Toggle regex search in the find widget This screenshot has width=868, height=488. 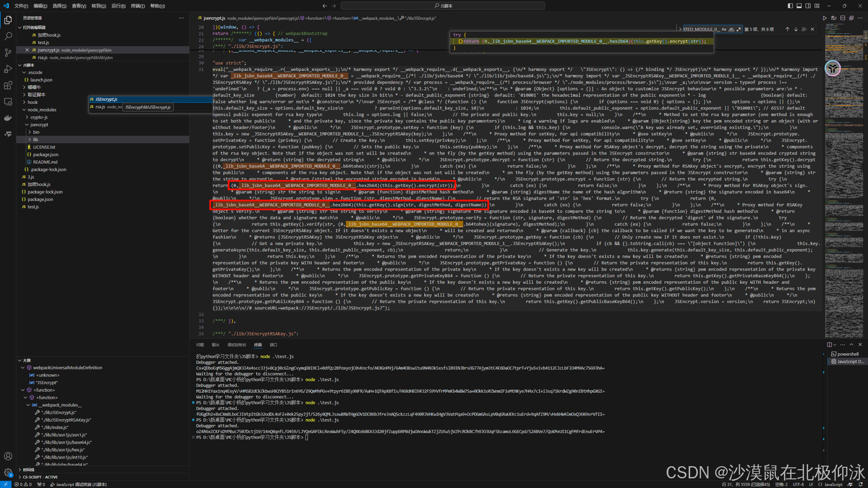(738, 29)
